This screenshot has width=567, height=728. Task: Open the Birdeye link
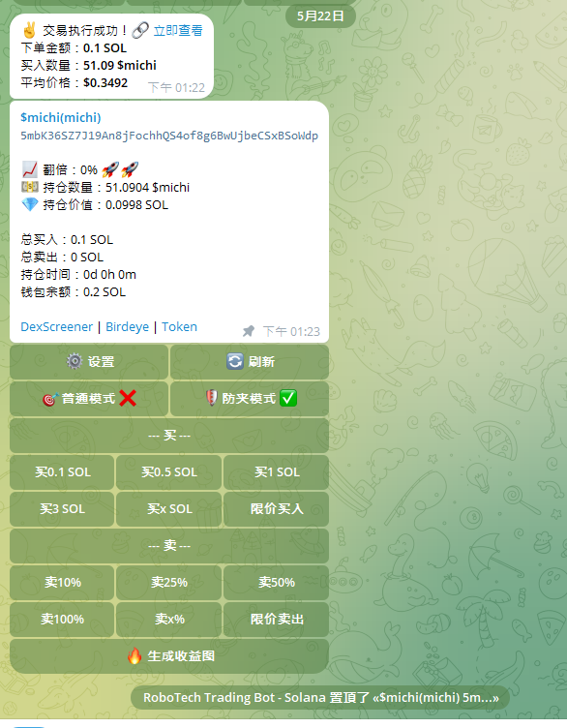click(x=127, y=327)
